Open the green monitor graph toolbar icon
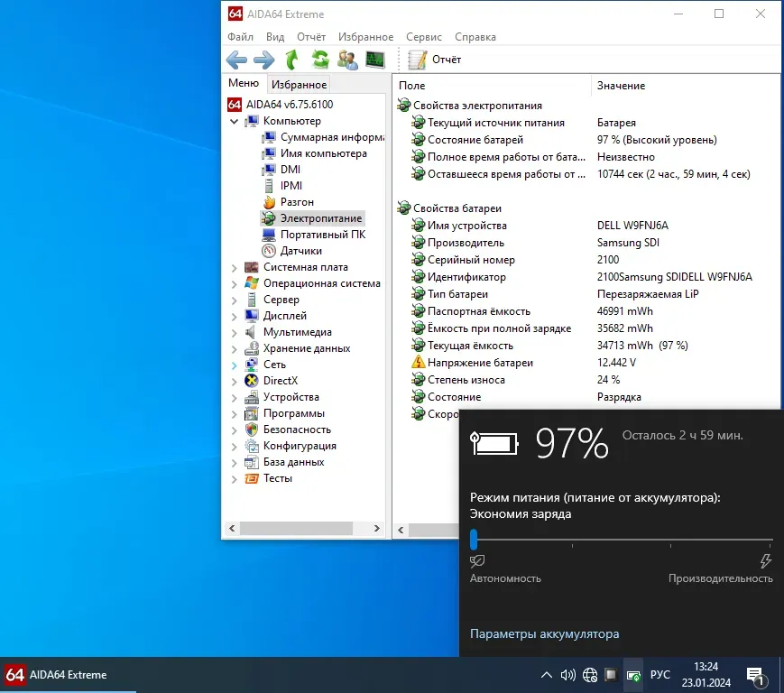This screenshot has width=784, height=693. click(x=374, y=60)
